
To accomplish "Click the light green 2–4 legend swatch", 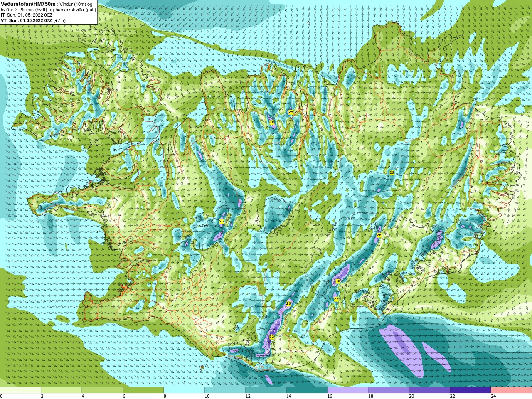I will tap(61, 390).
